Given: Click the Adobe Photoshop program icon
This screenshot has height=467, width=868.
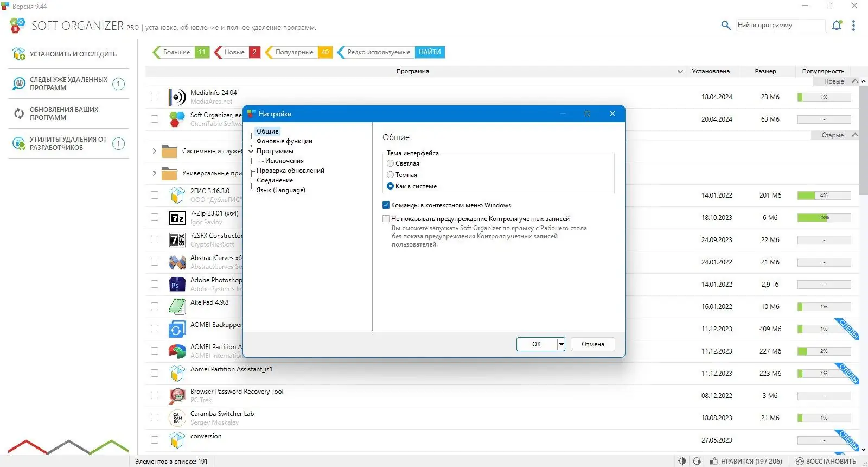Looking at the screenshot, I should (177, 285).
